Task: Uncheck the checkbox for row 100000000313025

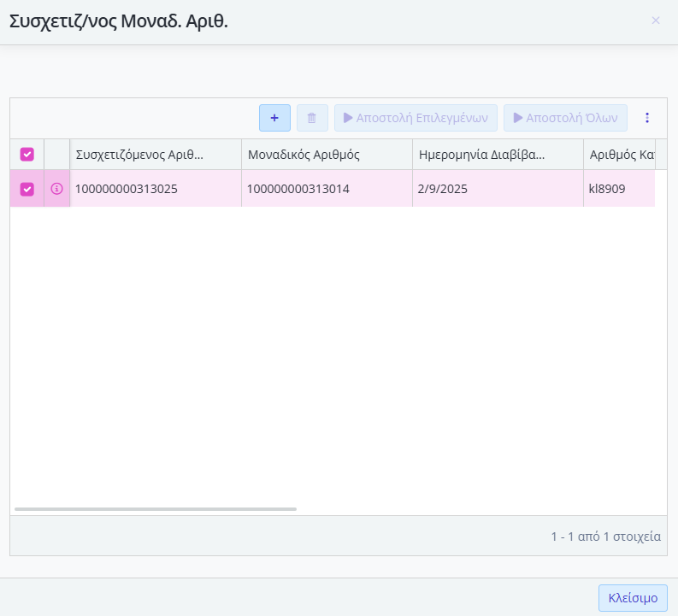Action: coord(27,189)
